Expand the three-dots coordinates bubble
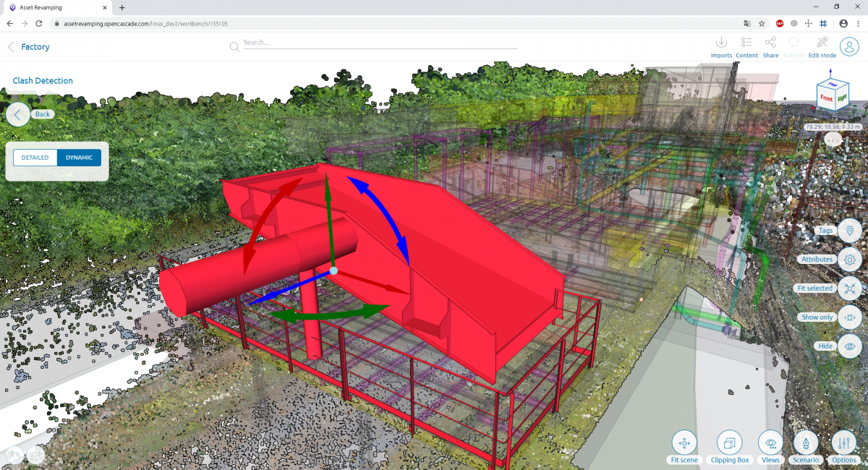The image size is (868, 470). [x=833, y=140]
